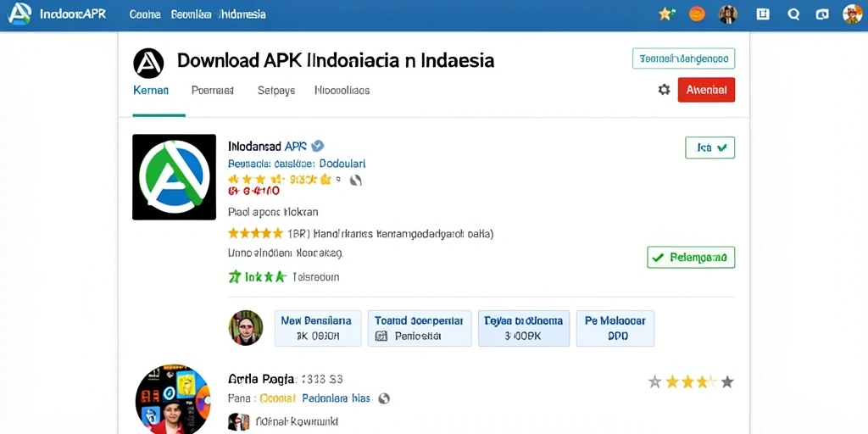Open settings gear next to red button
The image size is (868, 434).
click(664, 90)
